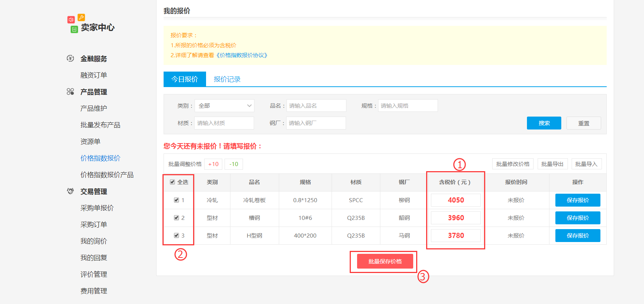Click the 韶钢 mill cell

404,218
